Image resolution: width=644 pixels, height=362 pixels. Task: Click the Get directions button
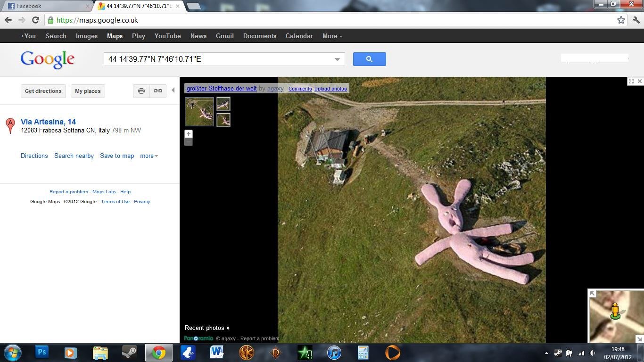(x=43, y=91)
